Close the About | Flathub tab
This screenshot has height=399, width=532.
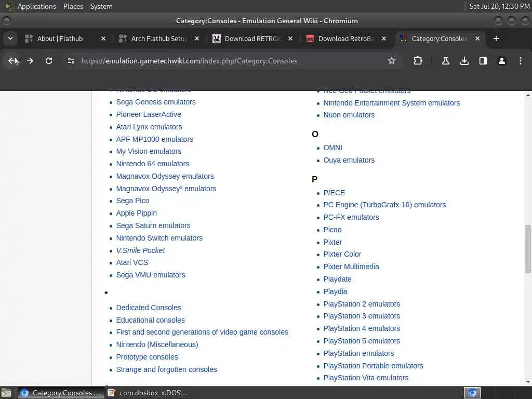(103, 38)
